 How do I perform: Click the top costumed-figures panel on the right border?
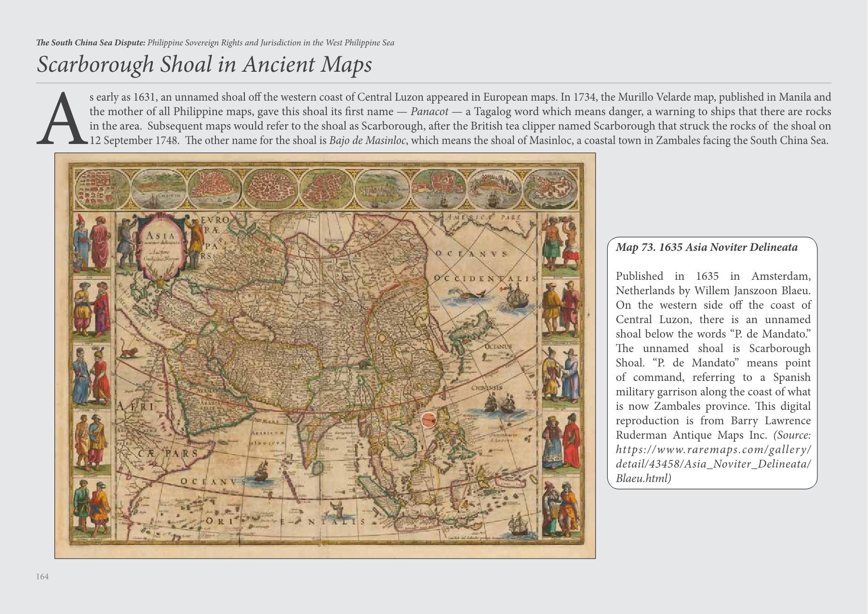click(560, 245)
